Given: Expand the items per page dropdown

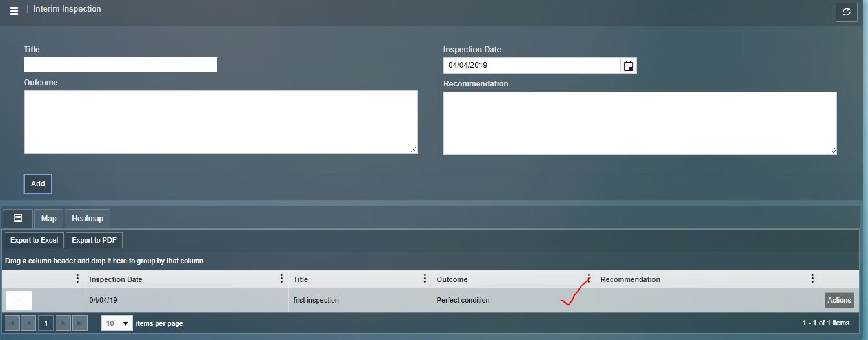Looking at the screenshot, I should (x=126, y=323).
